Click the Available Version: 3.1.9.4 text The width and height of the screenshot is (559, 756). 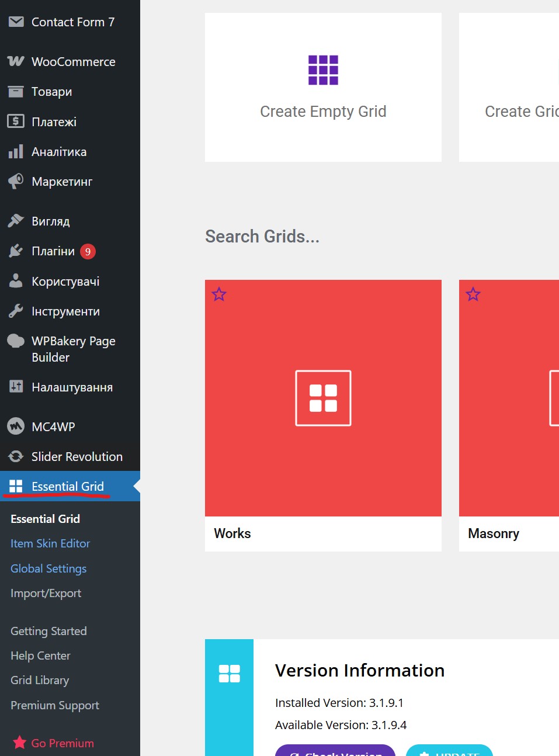(341, 725)
